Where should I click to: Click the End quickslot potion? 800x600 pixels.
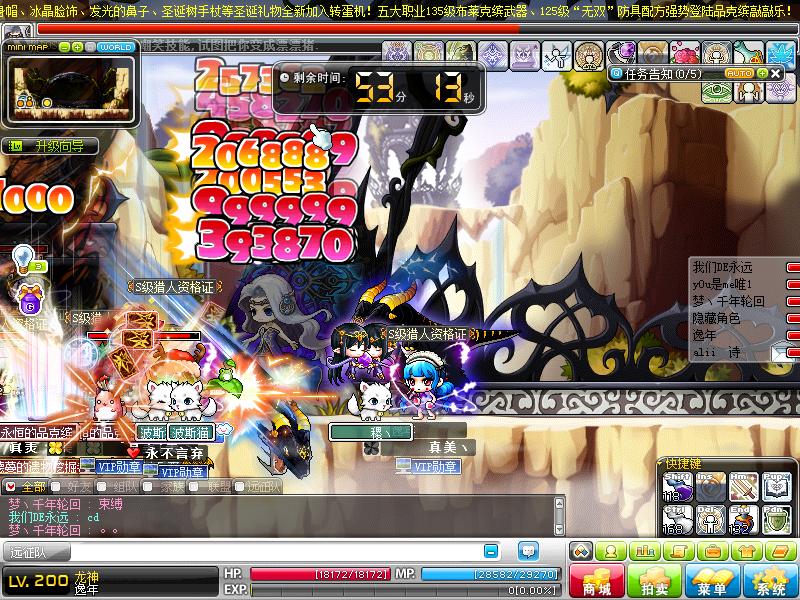coord(744,519)
